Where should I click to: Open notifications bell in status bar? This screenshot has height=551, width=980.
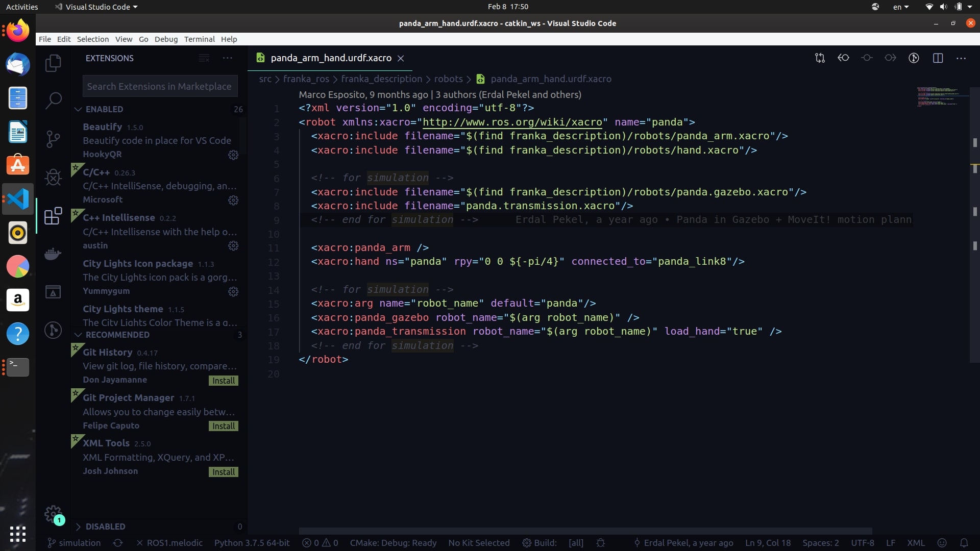pos(964,543)
